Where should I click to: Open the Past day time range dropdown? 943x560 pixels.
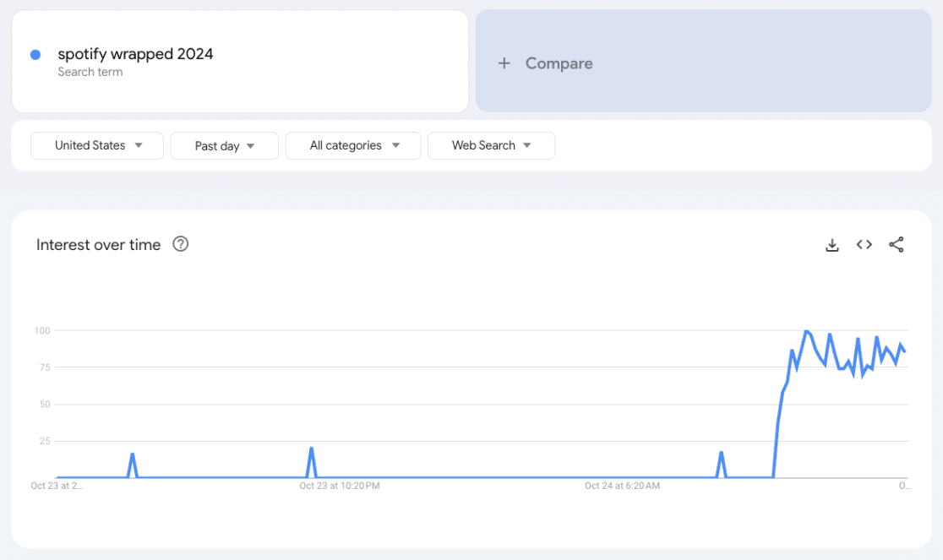click(224, 145)
